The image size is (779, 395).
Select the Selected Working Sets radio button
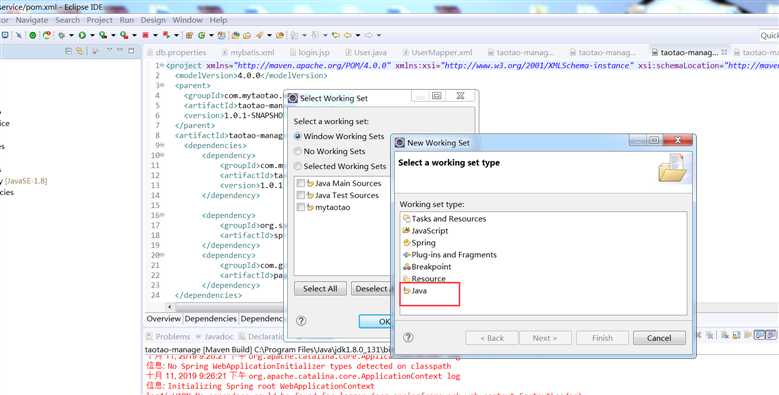pyautogui.click(x=298, y=166)
